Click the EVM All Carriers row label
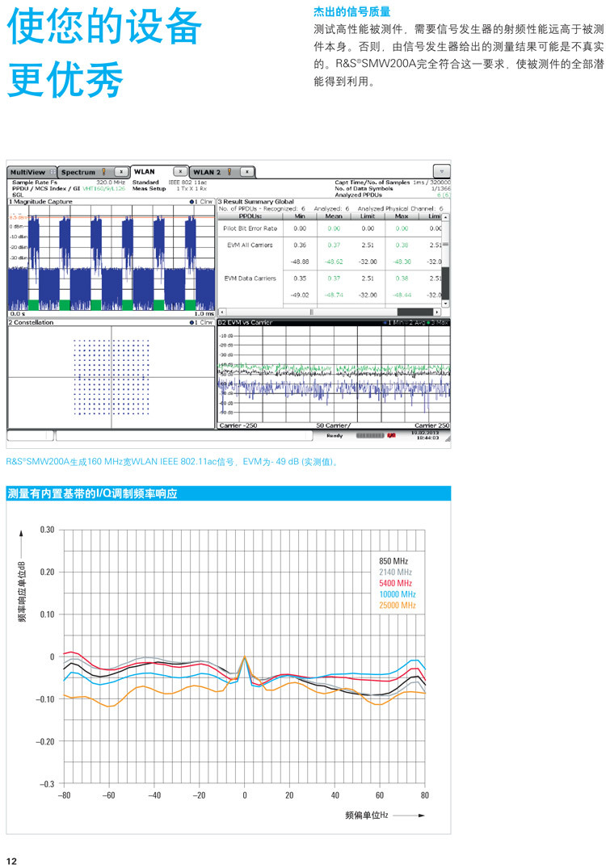The image size is (606, 868). tap(250, 245)
